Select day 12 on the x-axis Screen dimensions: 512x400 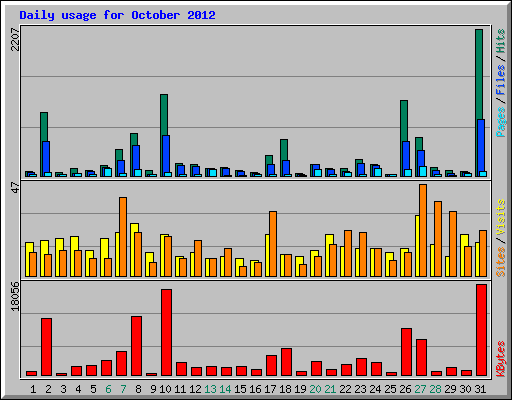pyautogui.click(x=195, y=389)
